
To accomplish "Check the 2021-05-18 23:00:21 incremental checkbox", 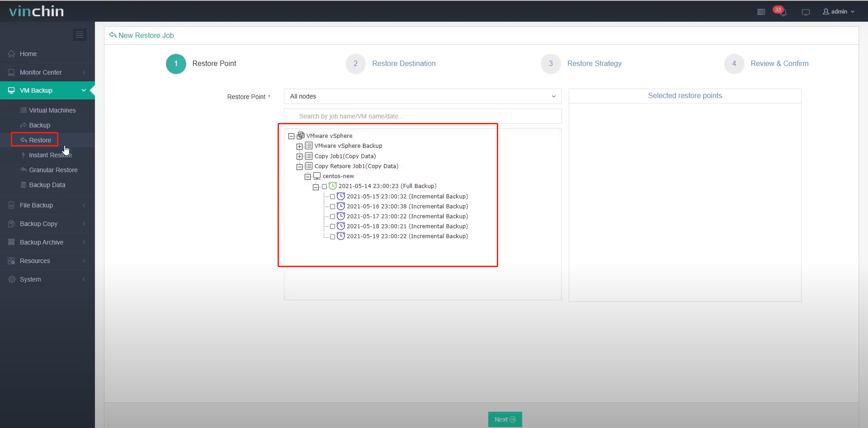I will pyautogui.click(x=332, y=226).
